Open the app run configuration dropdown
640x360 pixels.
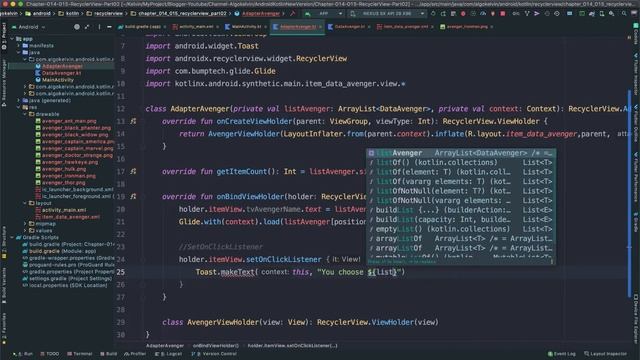tap(323, 13)
